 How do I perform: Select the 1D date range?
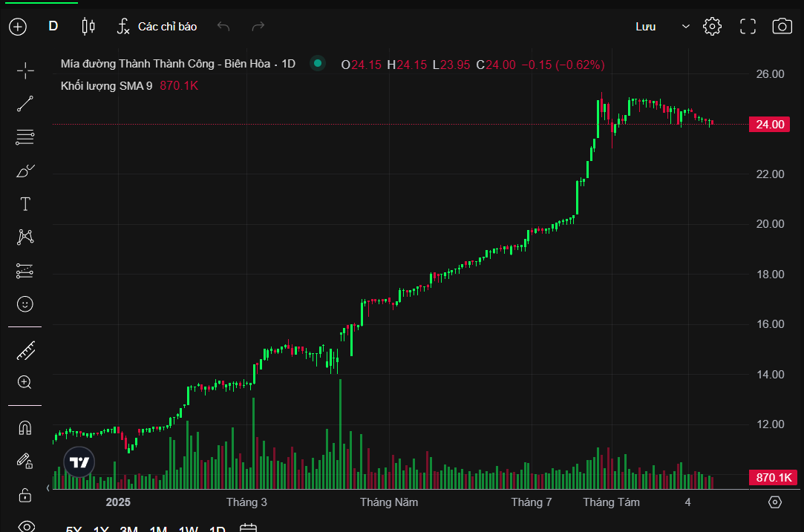tap(218, 528)
